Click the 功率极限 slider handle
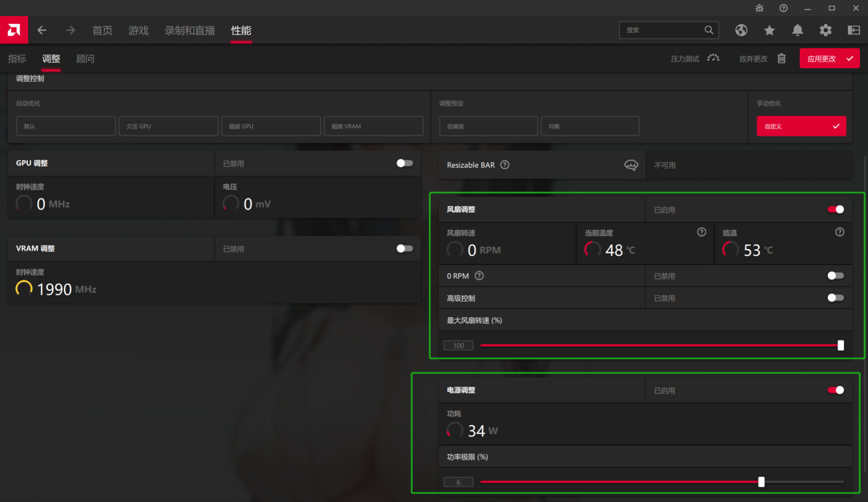This screenshot has height=502, width=868. (x=761, y=481)
